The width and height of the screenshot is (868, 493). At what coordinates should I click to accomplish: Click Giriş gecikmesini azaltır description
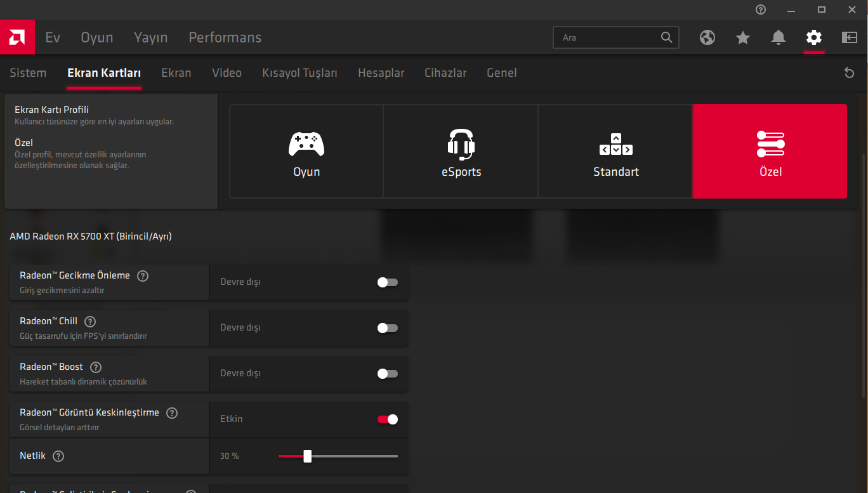click(62, 291)
